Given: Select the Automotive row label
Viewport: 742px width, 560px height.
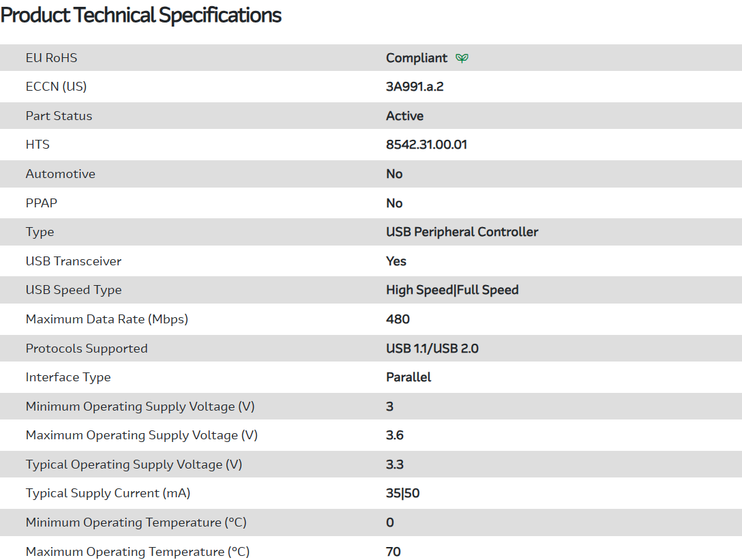Looking at the screenshot, I should [x=60, y=174].
